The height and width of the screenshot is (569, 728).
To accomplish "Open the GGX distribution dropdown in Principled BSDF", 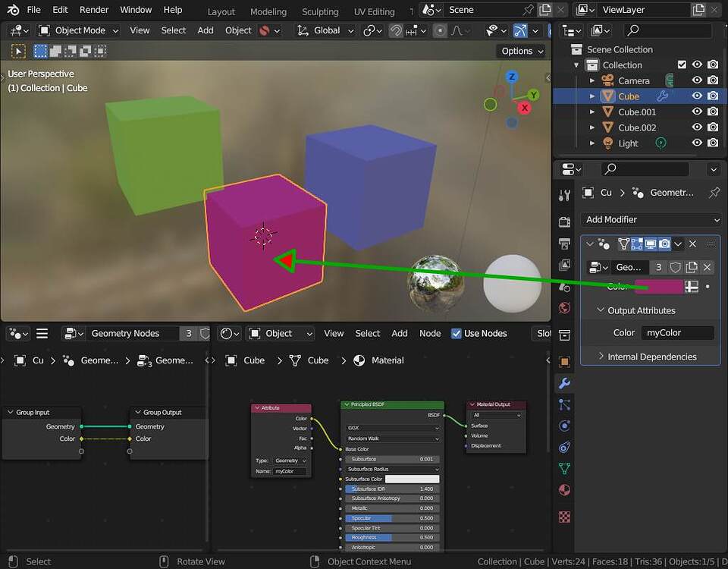I will (x=392, y=428).
